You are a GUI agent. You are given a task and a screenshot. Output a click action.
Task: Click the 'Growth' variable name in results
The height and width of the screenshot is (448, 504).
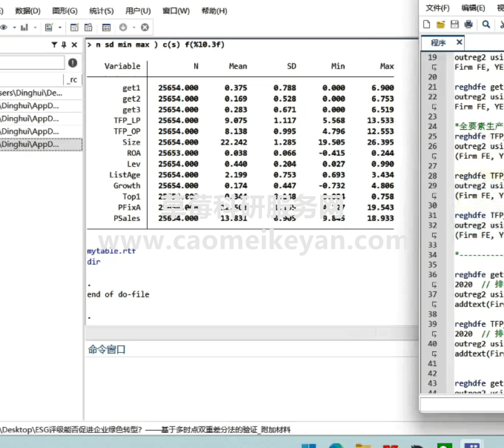point(127,186)
